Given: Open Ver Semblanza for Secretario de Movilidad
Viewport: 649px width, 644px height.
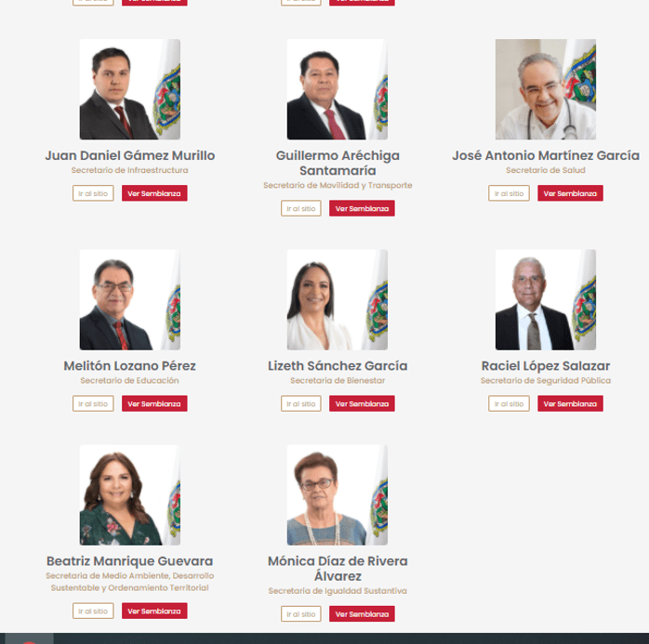Looking at the screenshot, I should coord(363,208).
